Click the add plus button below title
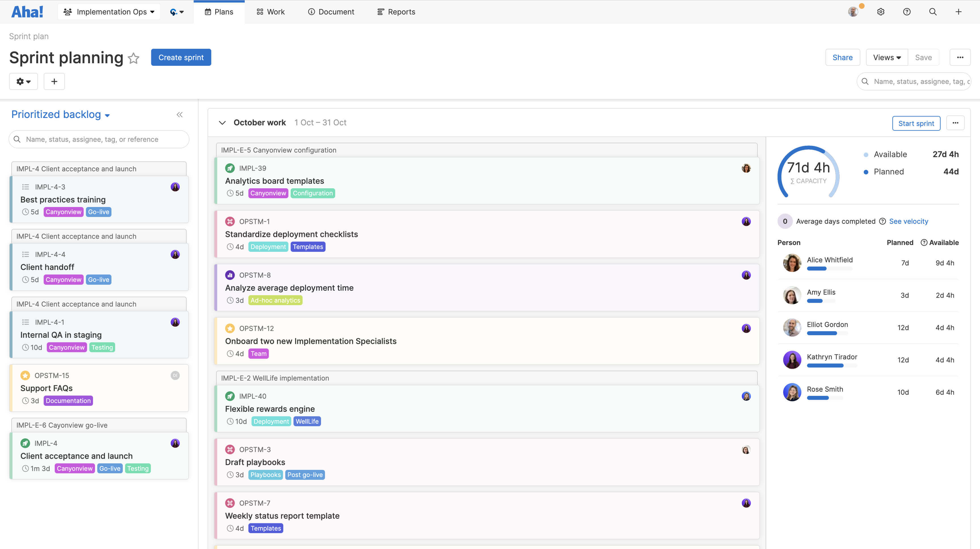 click(x=54, y=81)
